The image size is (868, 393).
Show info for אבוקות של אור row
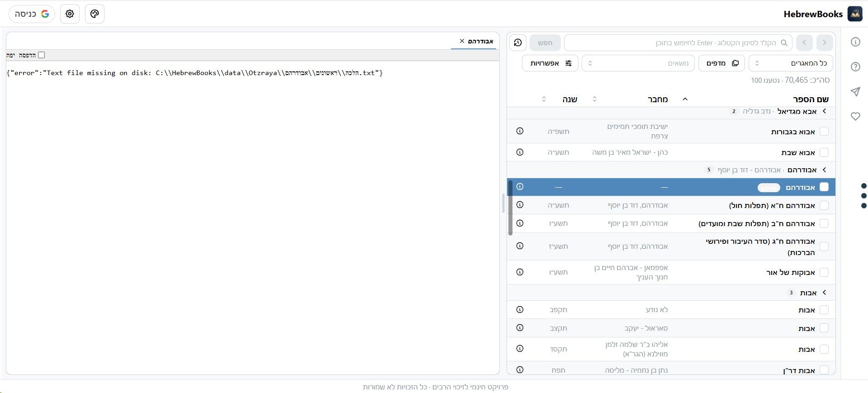click(520, 272)
